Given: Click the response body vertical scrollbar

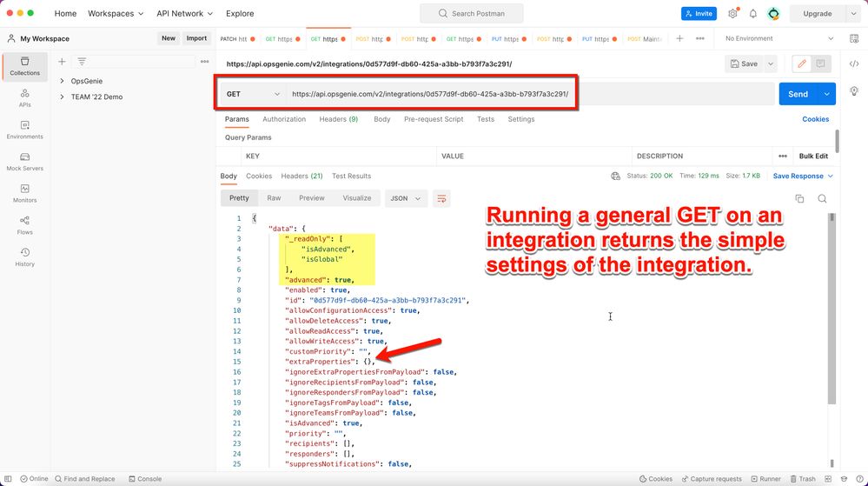Looking at the screenshot, I should (832, 308).
